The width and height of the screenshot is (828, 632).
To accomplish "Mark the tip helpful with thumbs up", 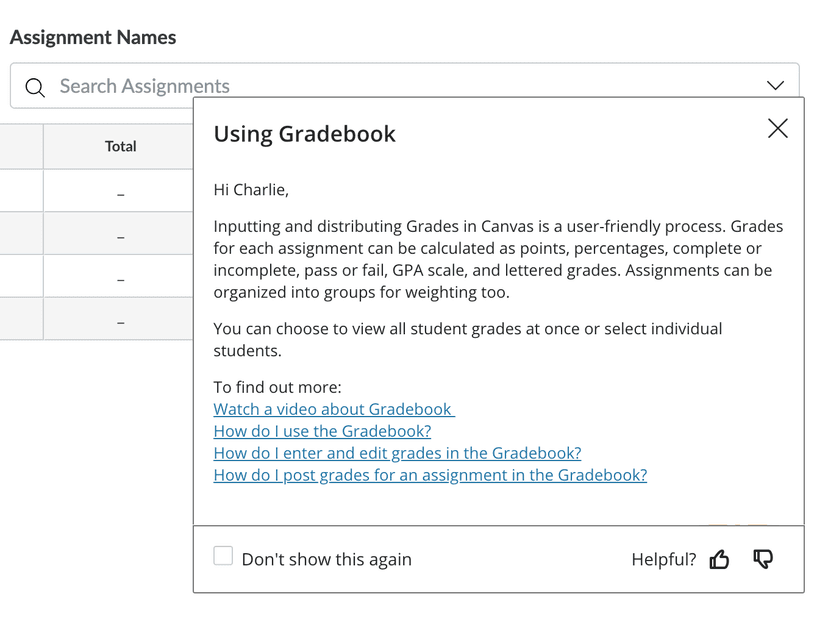I will [x=719, y=559].
